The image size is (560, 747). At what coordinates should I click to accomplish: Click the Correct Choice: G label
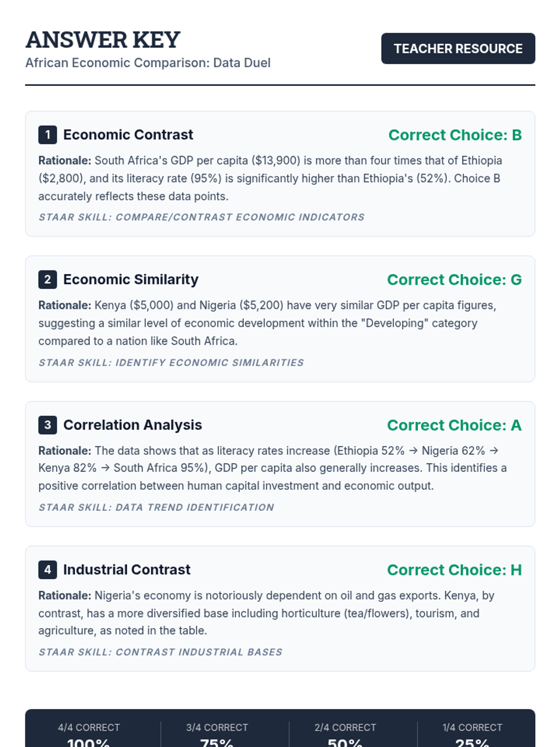pos(455,280)
